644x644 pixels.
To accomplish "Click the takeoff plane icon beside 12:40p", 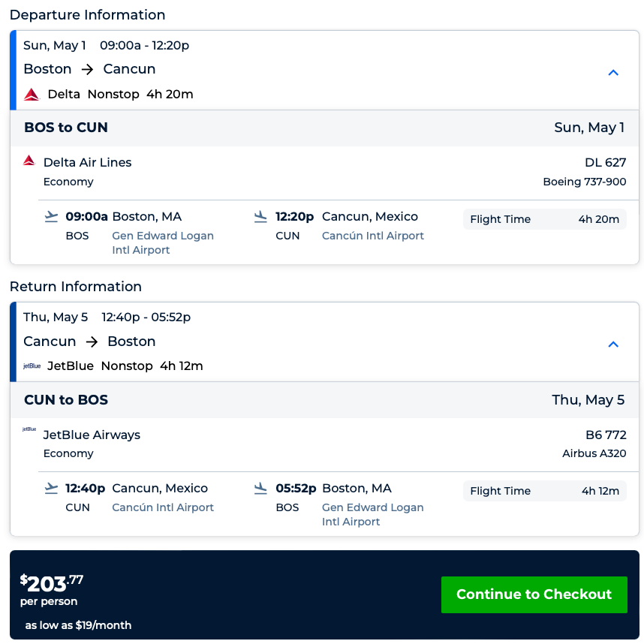I will tap(51, 489).
